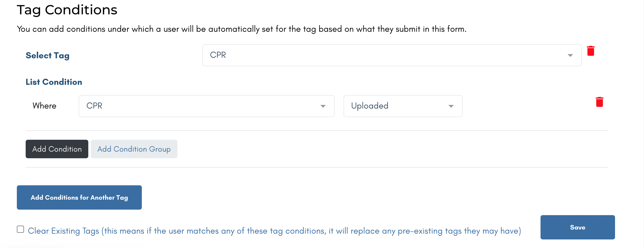Enable the Clear Existing Tags checkbox
The height and width of the screenshot is (248, 644).
pyautogui.click(x=20, y=229)
